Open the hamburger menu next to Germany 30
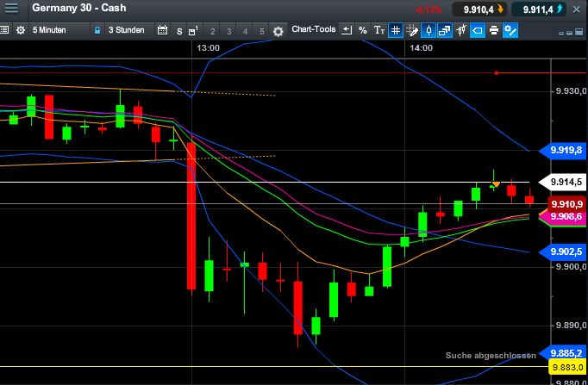This screenshot has width=588, height=385. 14,9
